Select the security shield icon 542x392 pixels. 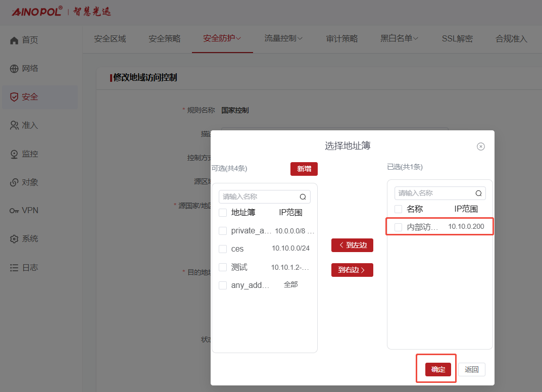pos(14,97)
